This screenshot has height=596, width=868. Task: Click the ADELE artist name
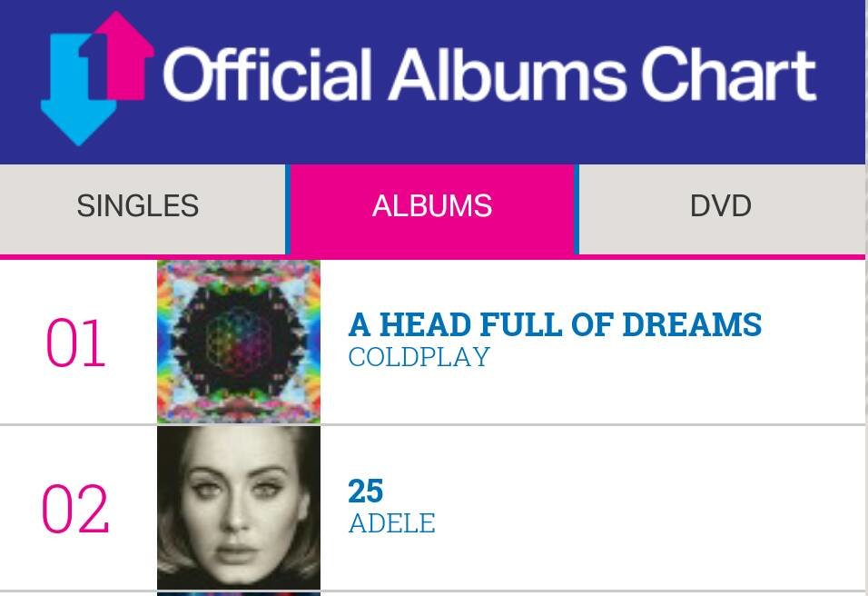point(392,523)
